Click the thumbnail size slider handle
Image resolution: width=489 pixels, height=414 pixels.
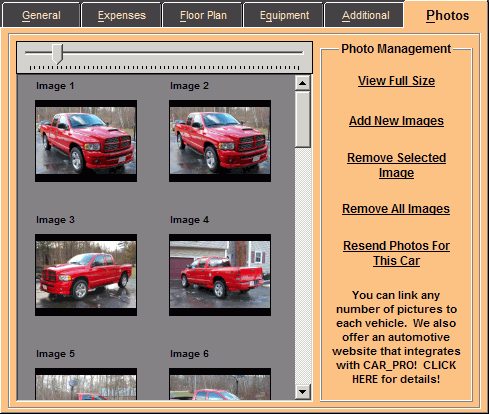(x=58, y=54)
